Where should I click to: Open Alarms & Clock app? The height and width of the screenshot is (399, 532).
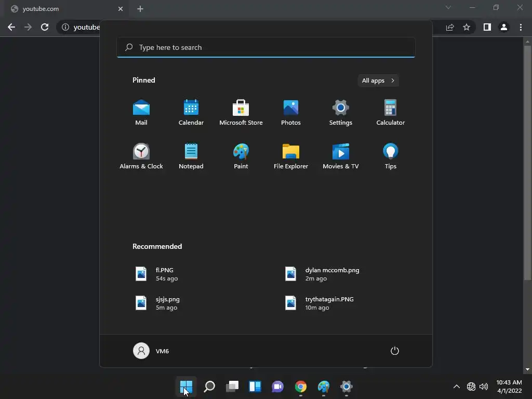tap(141, 156)
